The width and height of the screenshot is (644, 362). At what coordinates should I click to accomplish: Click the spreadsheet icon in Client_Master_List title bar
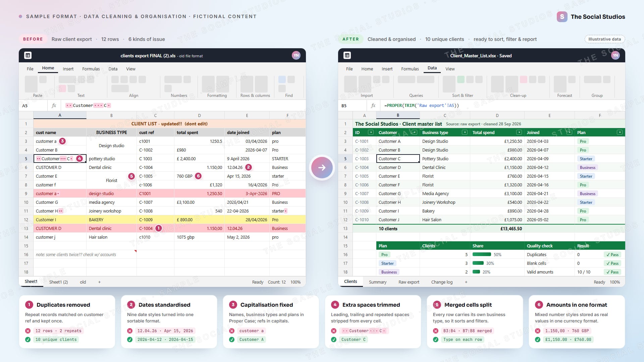[x=347, y=56]
